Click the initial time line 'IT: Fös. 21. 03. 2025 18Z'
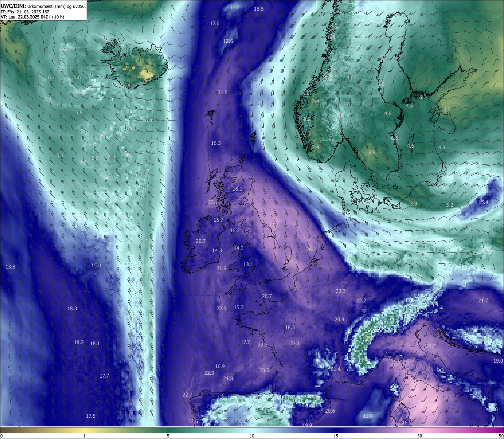The height and width of the screenshot is (439, 504). click(x=24, y=12)
